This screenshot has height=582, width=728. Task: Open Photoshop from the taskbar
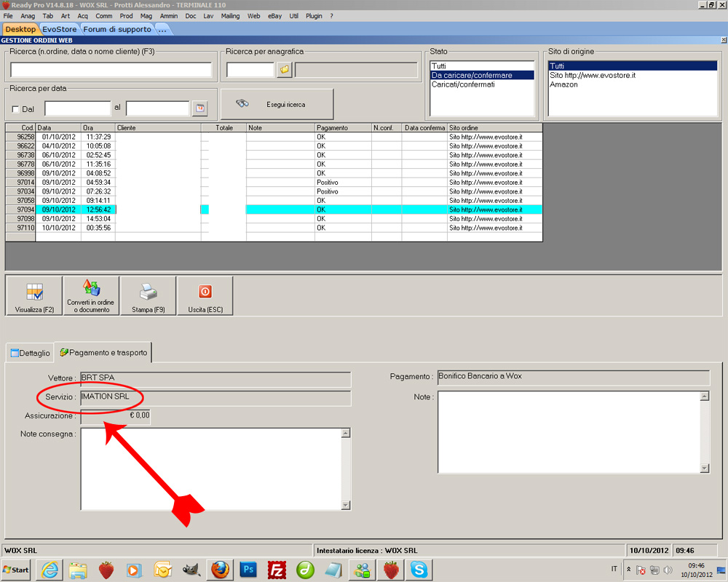click(x=248, y=570)
